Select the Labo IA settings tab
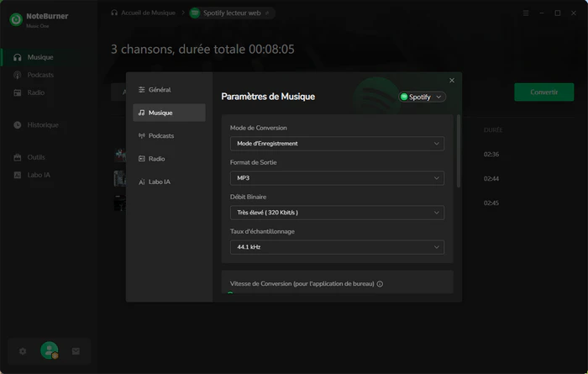 (169, 182)
